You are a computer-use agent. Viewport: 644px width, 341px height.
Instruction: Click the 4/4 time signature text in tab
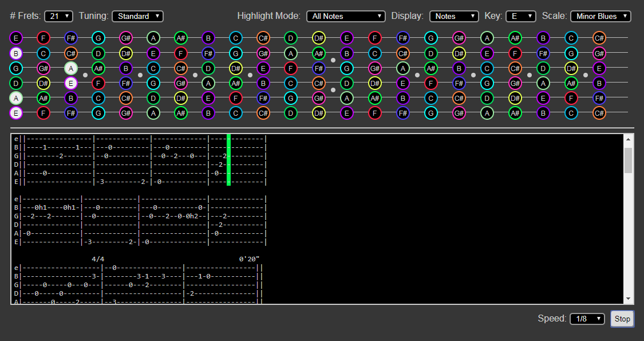point(98,259)
